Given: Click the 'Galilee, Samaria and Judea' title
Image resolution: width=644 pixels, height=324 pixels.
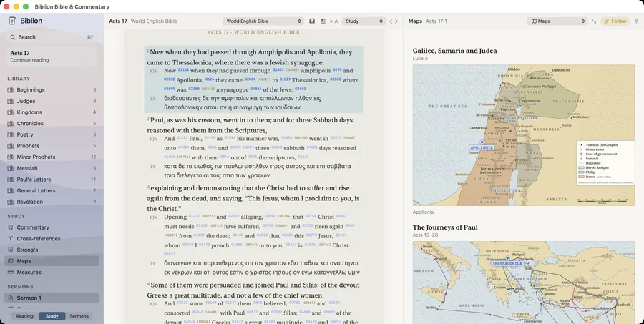Looking at the screenshot, I should tap(454, 51).
